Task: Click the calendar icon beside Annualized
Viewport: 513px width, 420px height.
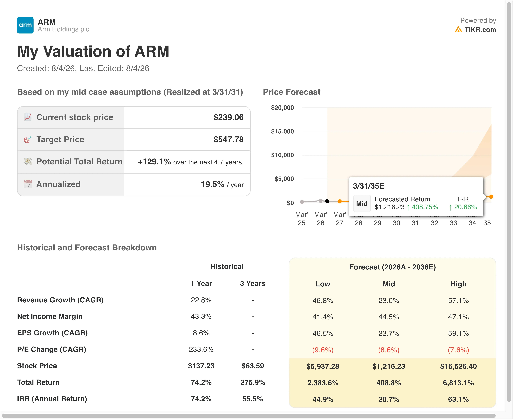Action: click(28, 184)
